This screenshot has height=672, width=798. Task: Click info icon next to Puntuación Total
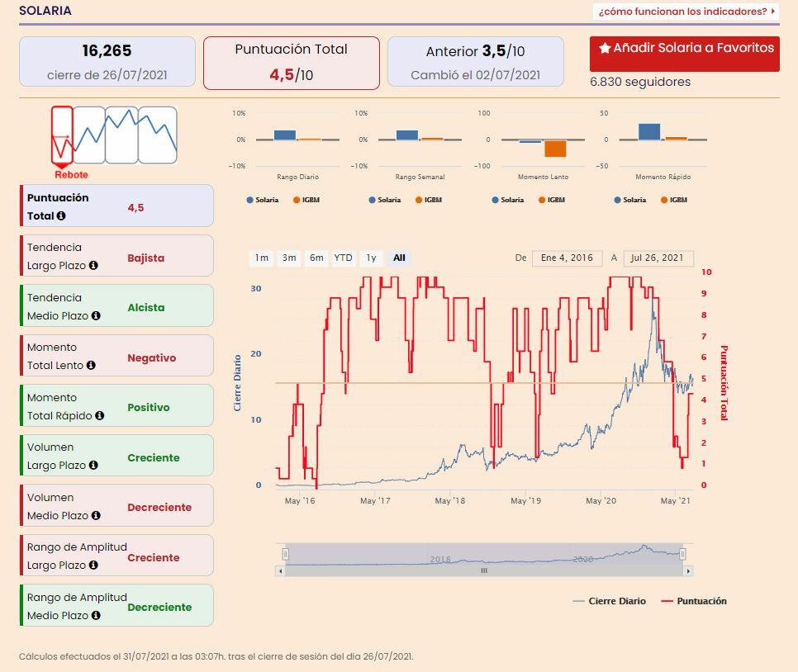coord(61,215)
